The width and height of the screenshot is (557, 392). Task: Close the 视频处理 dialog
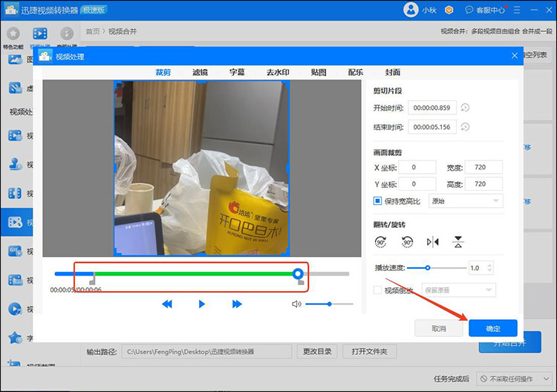[x=515, y=56]
